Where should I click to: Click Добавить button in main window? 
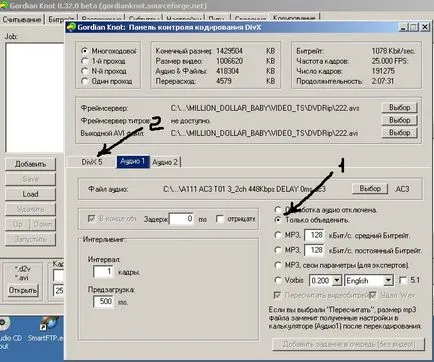30,164
